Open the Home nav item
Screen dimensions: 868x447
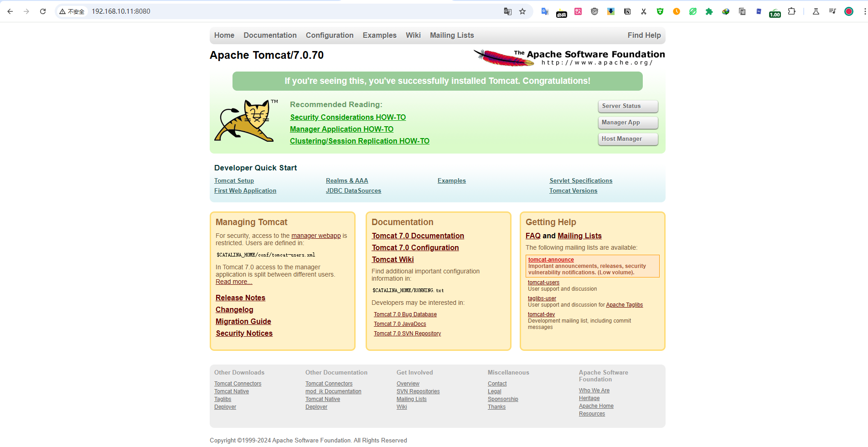pos(224,35)
